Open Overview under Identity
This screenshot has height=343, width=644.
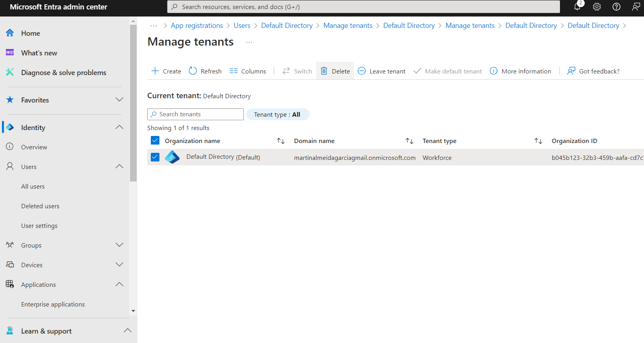(34, 147)
